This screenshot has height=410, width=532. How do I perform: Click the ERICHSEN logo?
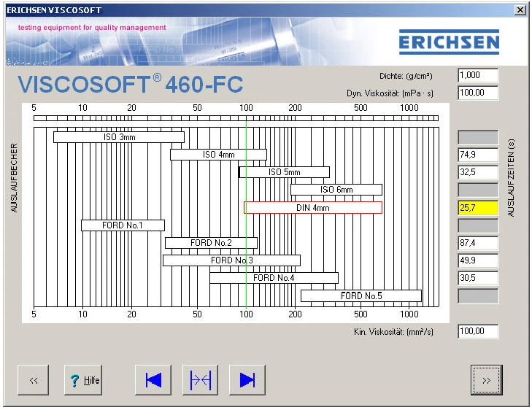tap(449, 42)
